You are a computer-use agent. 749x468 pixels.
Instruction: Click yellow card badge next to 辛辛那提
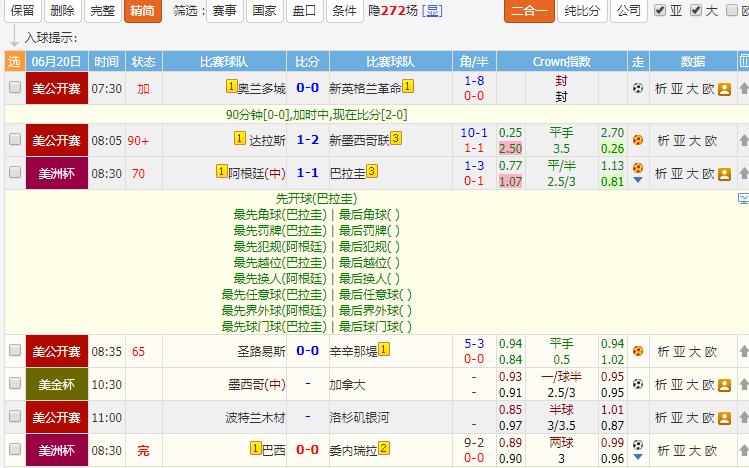pyautogui.click(x=384, y=349)
